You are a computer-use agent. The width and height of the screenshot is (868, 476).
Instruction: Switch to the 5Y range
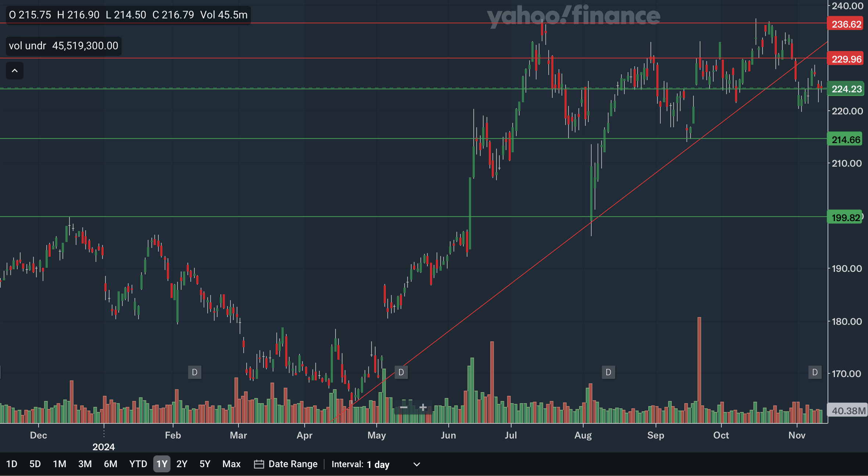(x=205, y=464)
